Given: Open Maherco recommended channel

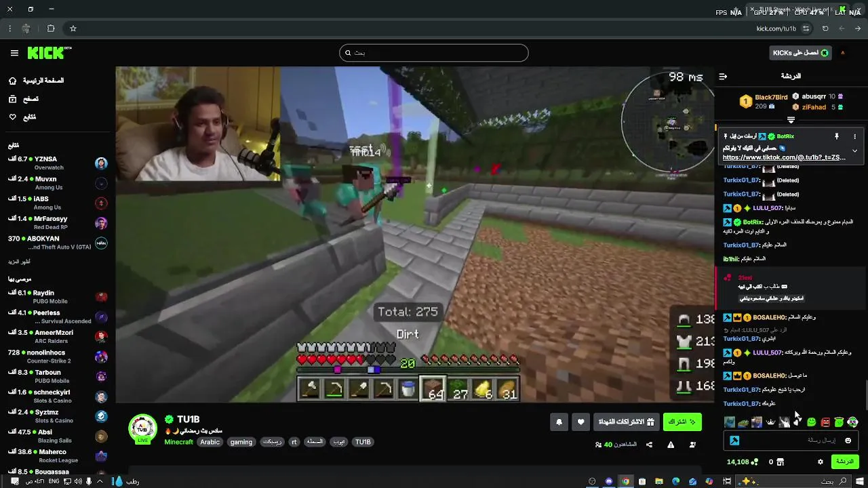Looking at the screenshot, I should click(x=58, y=455).
